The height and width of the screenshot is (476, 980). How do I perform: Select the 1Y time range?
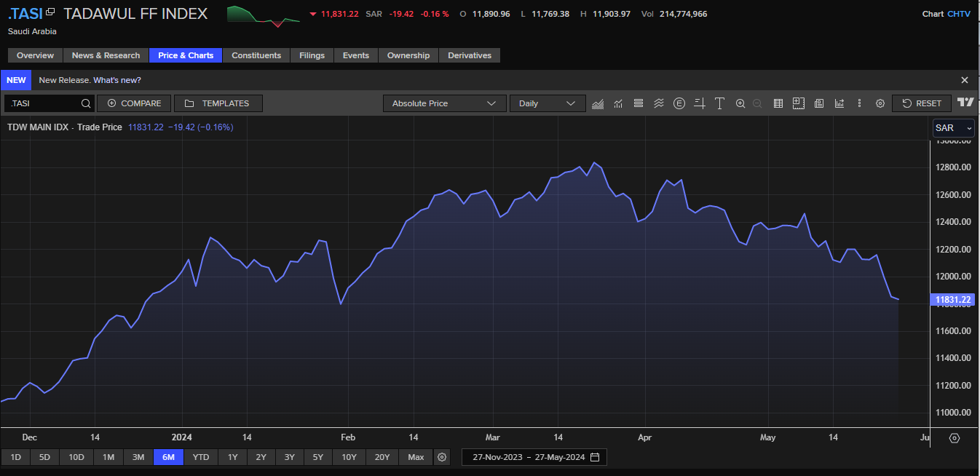[232, 457]
